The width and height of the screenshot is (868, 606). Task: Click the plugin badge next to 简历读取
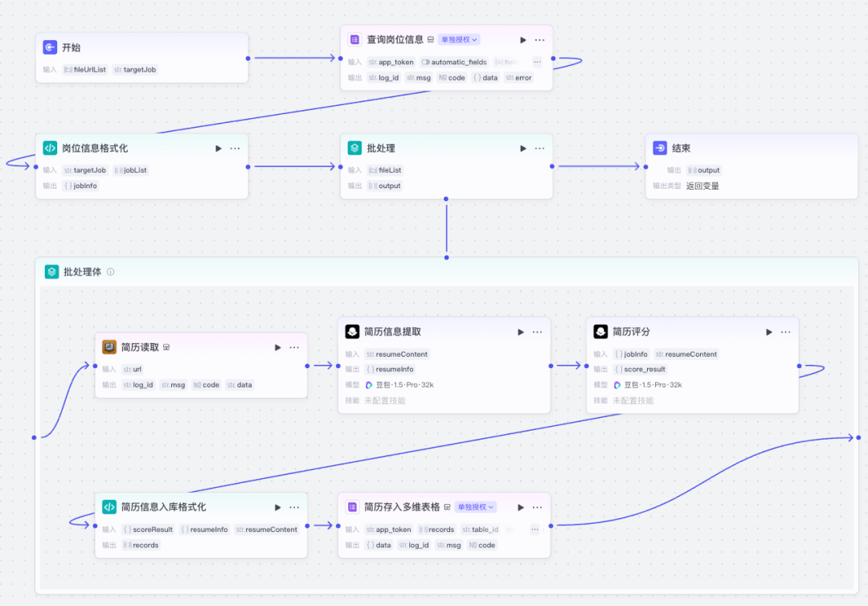pyautogui.click(x=166, y=347)
